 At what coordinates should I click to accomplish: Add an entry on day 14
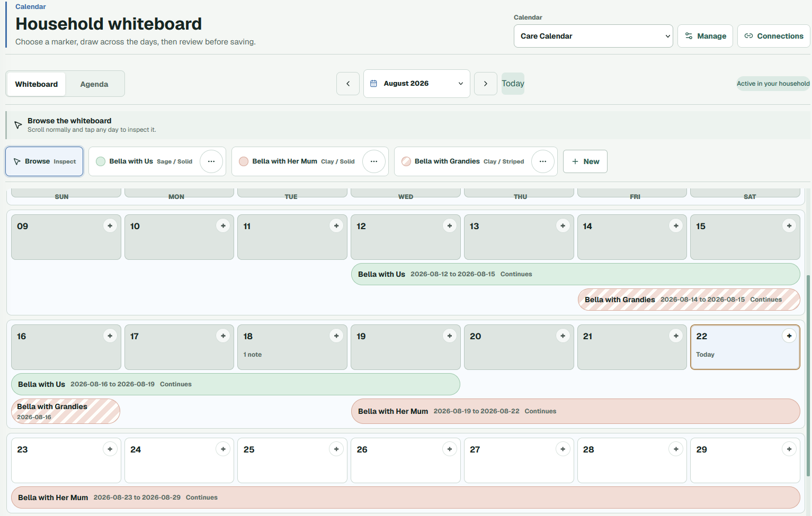[x=676, y=226]
